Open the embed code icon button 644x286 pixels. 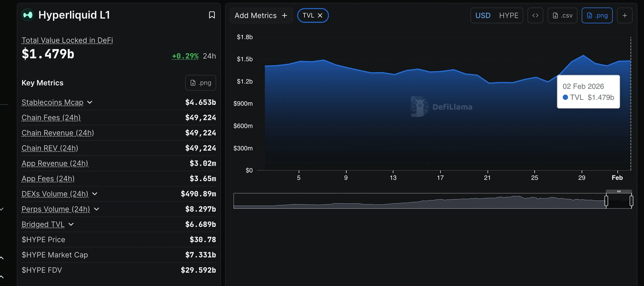535,16
